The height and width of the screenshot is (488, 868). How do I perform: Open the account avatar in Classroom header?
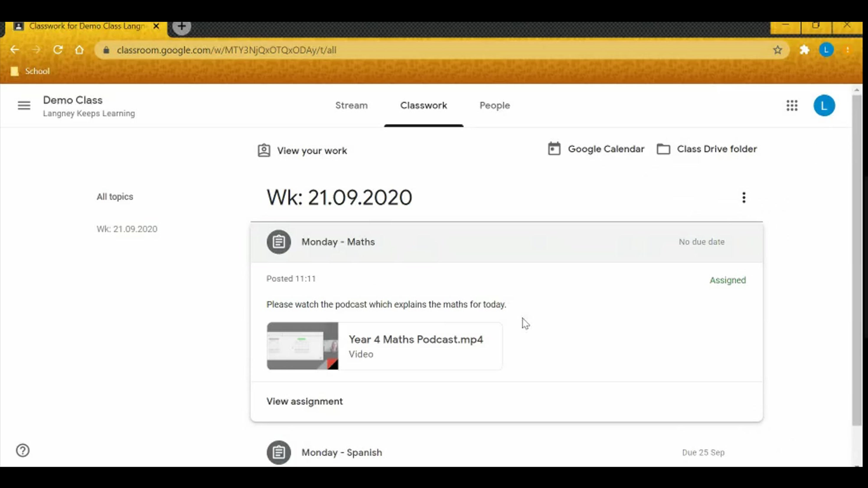824,105
